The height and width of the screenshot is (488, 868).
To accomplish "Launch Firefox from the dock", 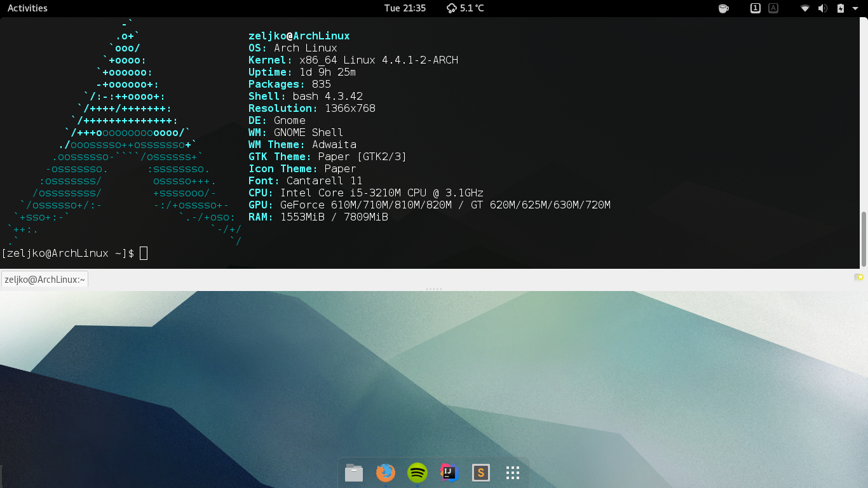I will (386, 473).
